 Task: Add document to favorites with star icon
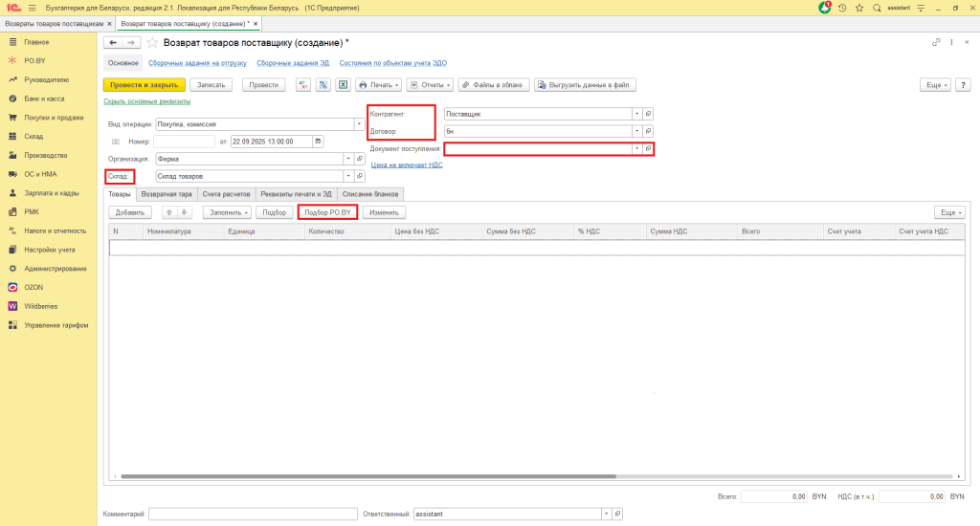152,43
